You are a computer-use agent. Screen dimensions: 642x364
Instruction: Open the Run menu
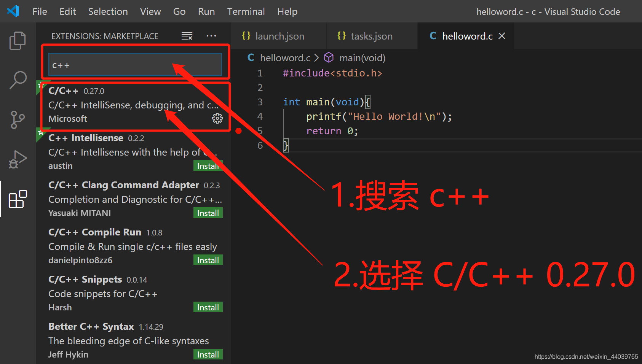tap(206, 11)
